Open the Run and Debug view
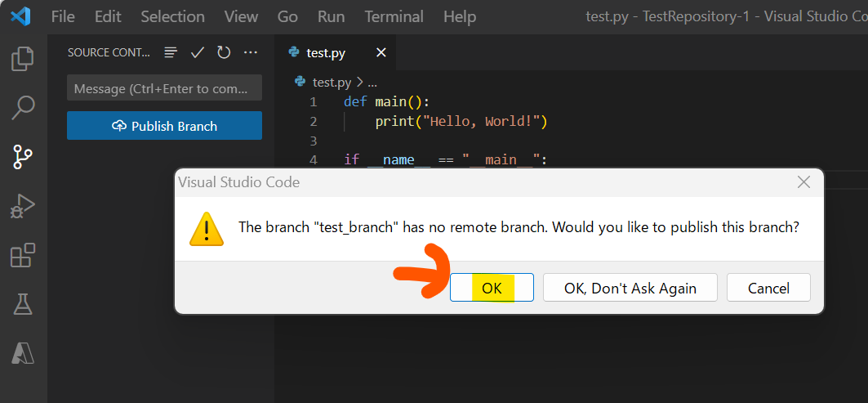 click(23, 206)
